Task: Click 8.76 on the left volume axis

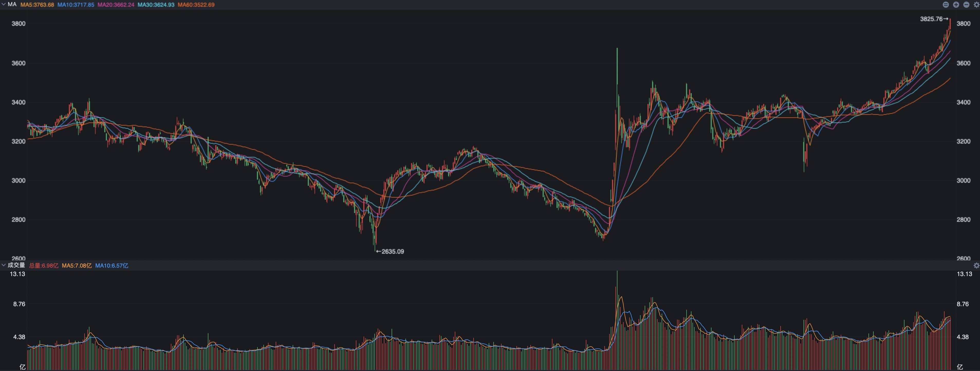Action: (19, 304)
